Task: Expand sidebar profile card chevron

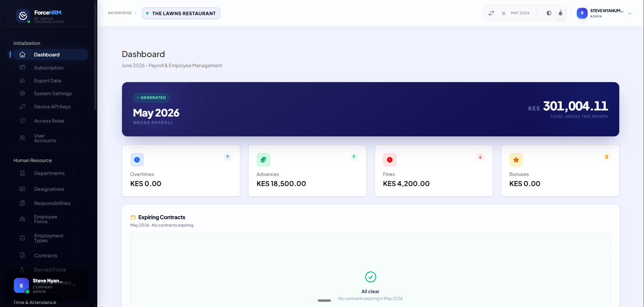Action: click(x=74, y=285)
